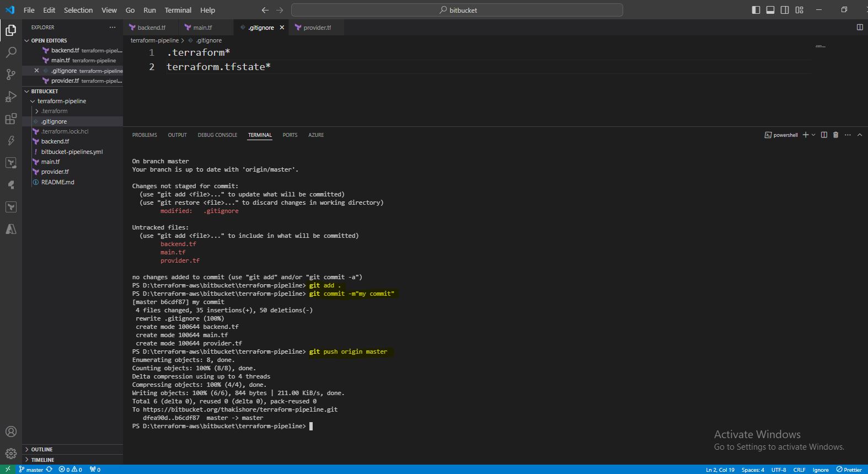Viewport: 868px width, 474px height.
Task: Click the master branch status bar button
Action: [34, 470]
